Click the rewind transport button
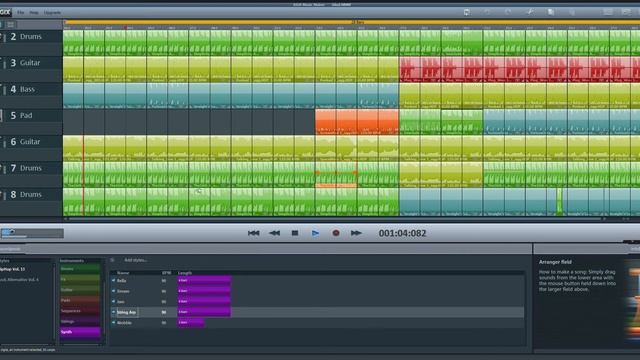This screenshot has width=640, height=360. coord(274,233)
